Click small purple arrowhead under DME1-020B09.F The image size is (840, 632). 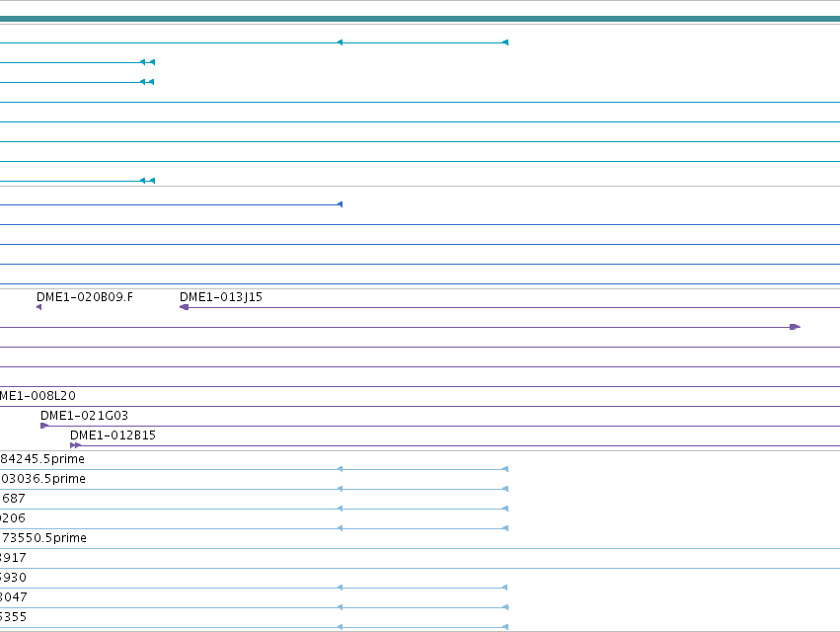(x=38, y=307)
